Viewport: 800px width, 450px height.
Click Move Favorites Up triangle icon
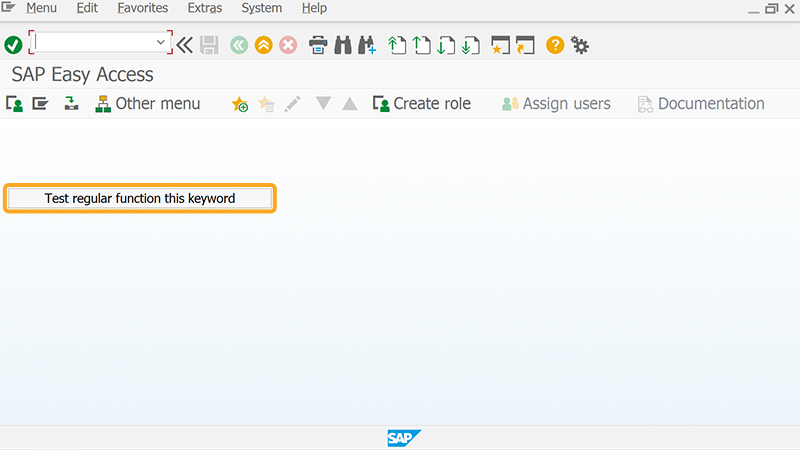349,104
